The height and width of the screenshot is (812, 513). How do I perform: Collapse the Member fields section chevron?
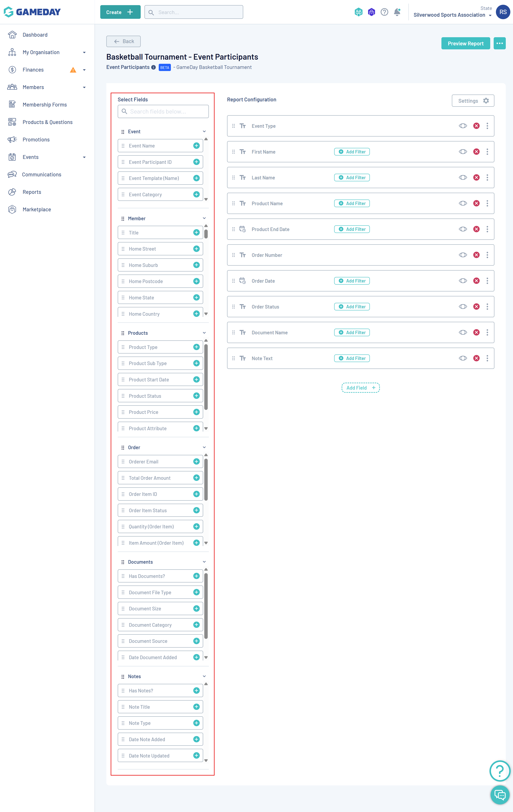(204, 218)
